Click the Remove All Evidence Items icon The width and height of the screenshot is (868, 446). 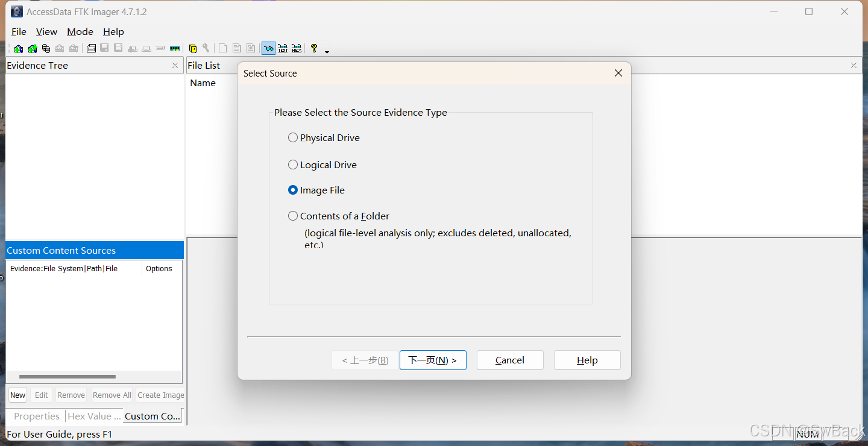point(74,49)
